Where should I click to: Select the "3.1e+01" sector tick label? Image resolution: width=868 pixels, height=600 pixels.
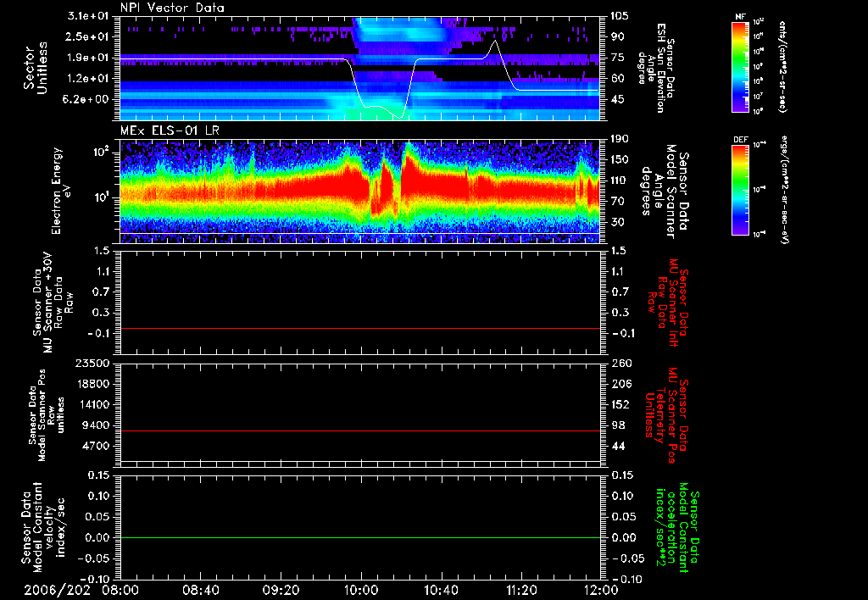pyautogui.click(x=88, y=16)
